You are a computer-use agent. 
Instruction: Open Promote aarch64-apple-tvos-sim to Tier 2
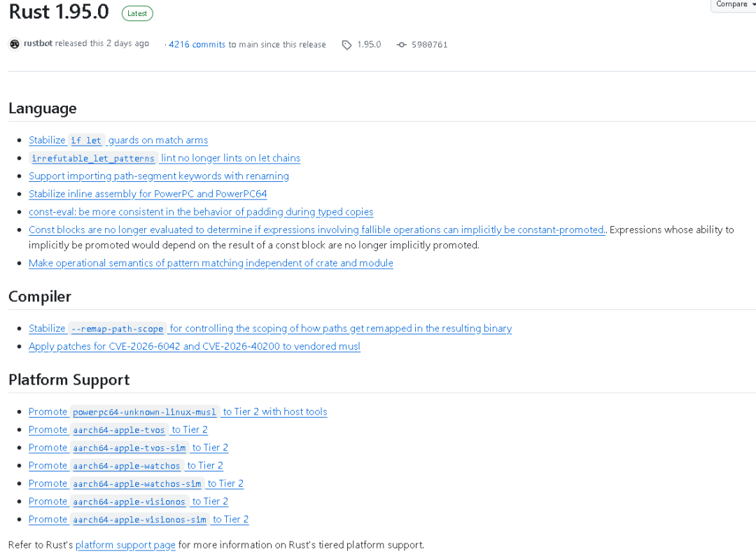tap(128, 448)
